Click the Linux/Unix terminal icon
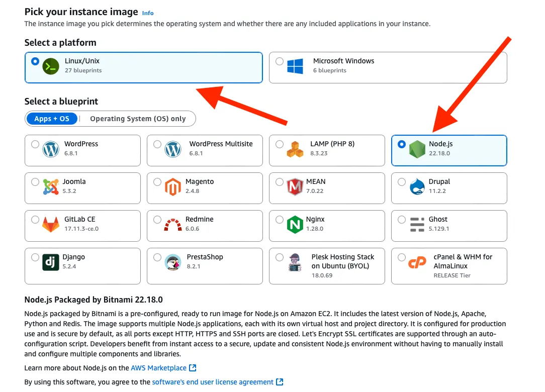The width and height of the screenshot is (545, 392). point(51,67)
